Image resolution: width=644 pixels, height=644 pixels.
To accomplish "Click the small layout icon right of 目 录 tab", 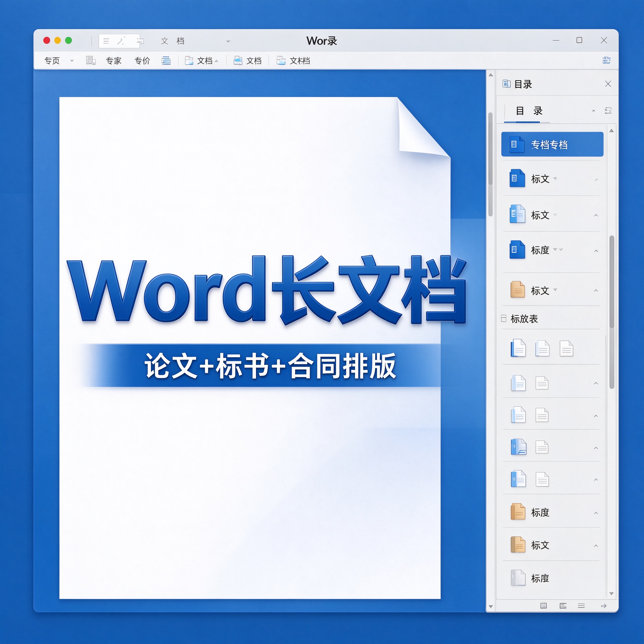I will 608,110.
